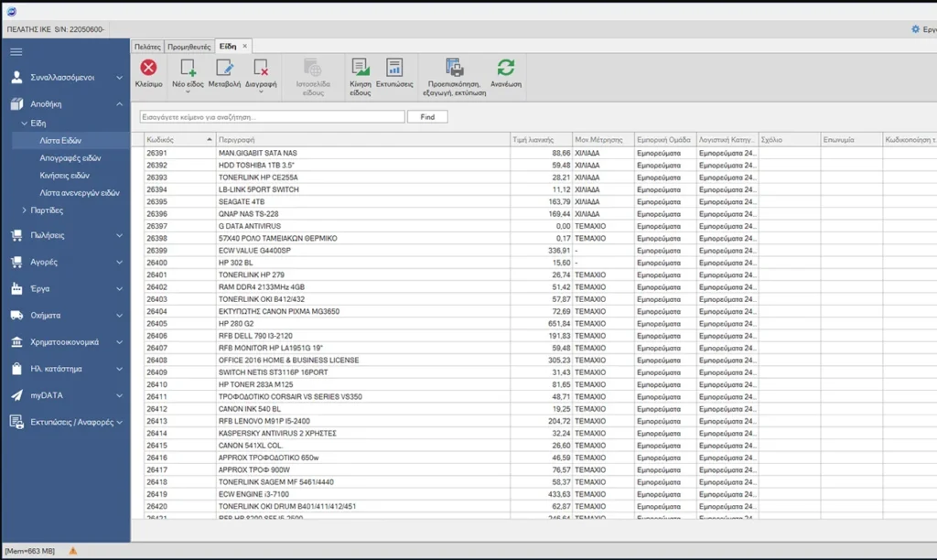Click the application logo icon in title bar
Viewport: 937px width, 560px height.
pos(12,12)
